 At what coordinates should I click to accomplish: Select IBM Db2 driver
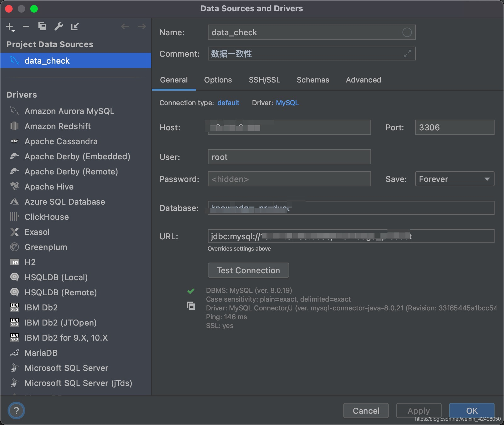point(76,308)
